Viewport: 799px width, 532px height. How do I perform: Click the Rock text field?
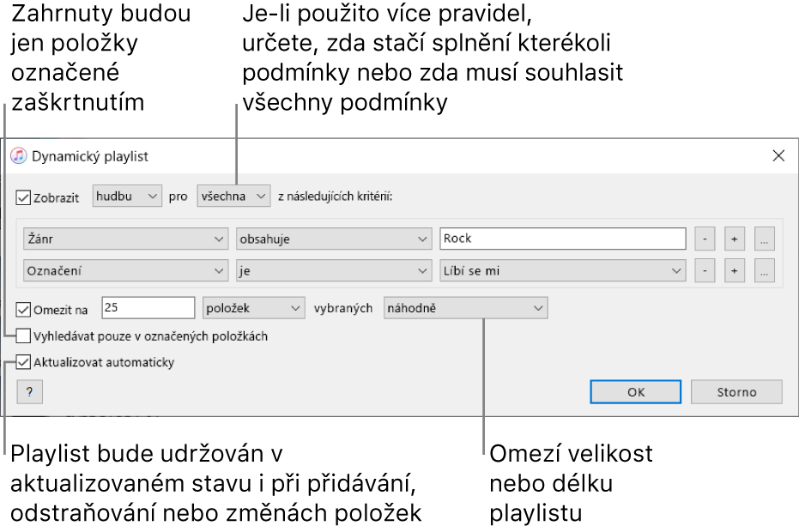tap(563, 239)
